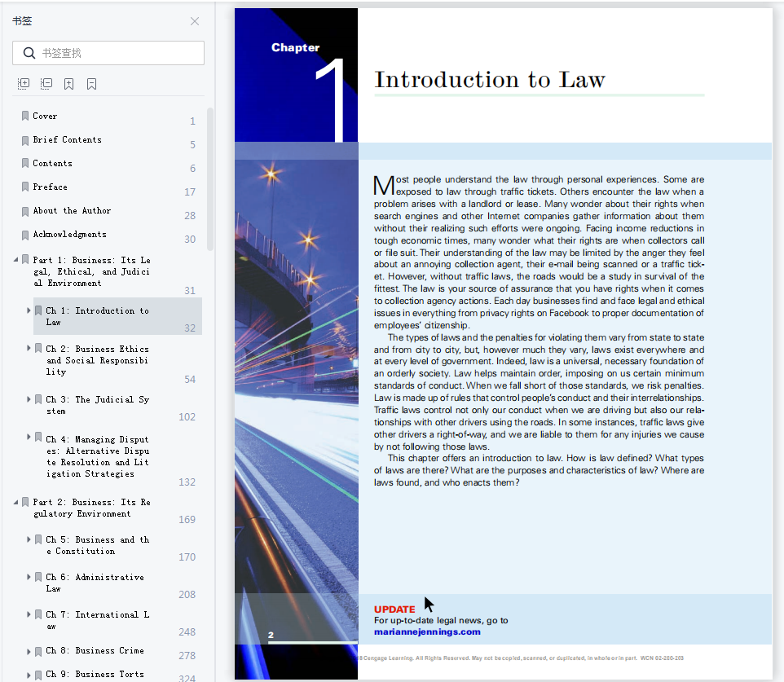Expand the Ch 7 International Law bookmark
The width and height of the screenshot is (784, 682).
[x=29, y=614]
